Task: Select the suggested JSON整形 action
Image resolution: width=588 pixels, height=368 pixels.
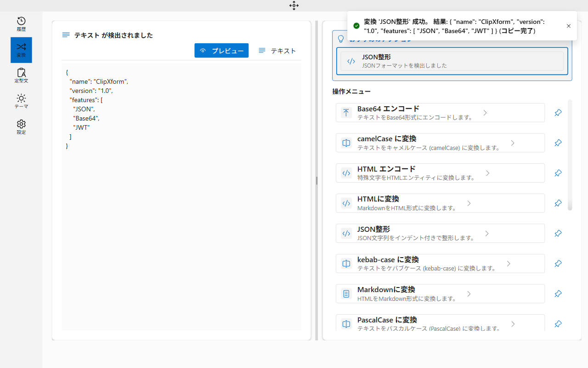Action: [452, 61]
